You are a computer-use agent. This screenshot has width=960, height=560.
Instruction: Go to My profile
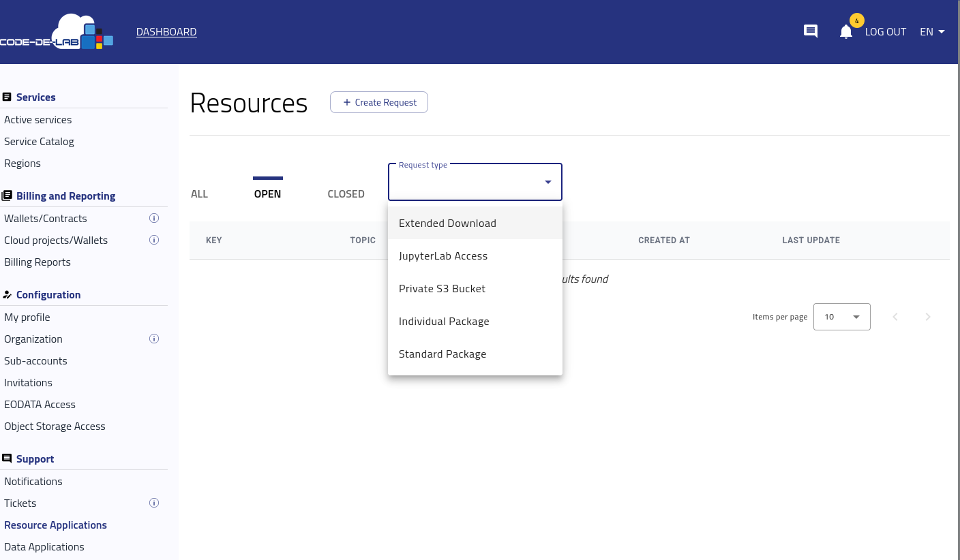(27, 317)
